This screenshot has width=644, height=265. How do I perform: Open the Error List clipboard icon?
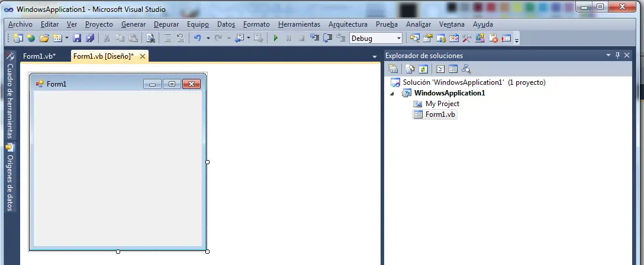[493, 39]
